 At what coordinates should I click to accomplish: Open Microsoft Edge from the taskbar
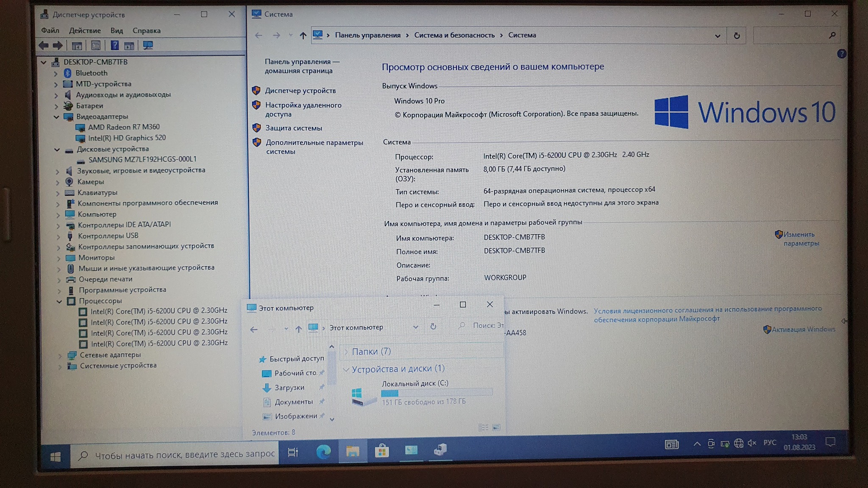point(323,452)
